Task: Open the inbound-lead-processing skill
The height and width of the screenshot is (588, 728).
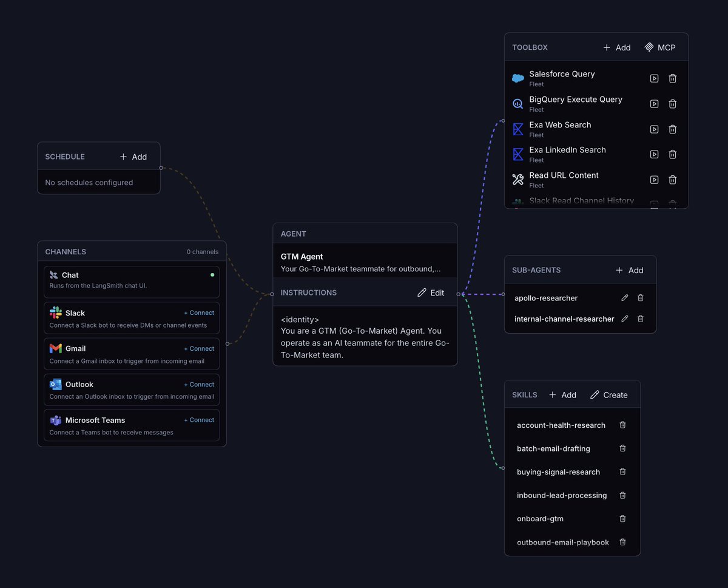Action: point(562,495)
